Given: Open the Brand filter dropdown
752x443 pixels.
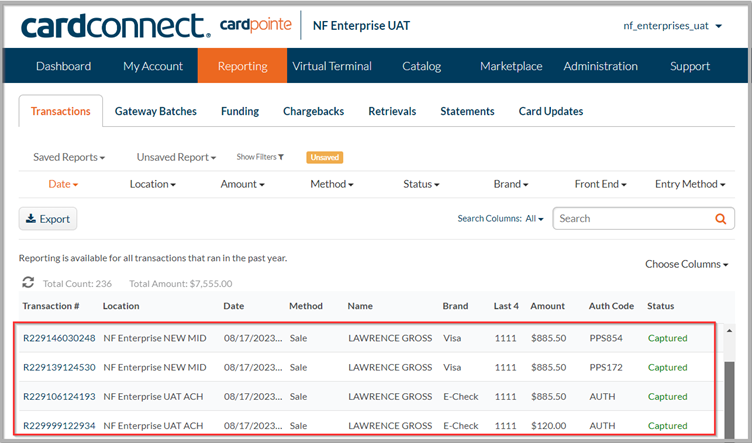Looking at the screenshot, I should 511,184.
